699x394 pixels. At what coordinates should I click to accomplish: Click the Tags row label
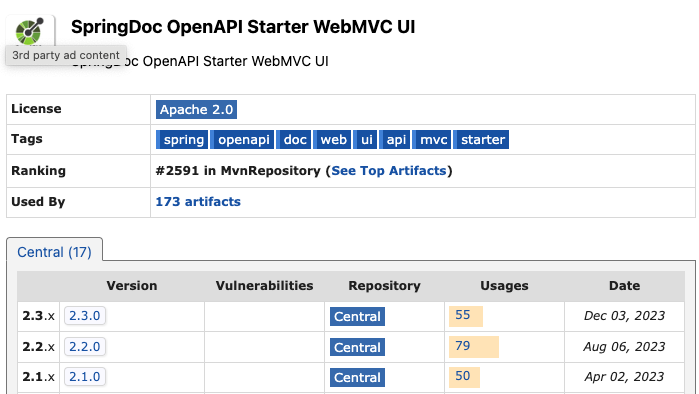(27, 139)
